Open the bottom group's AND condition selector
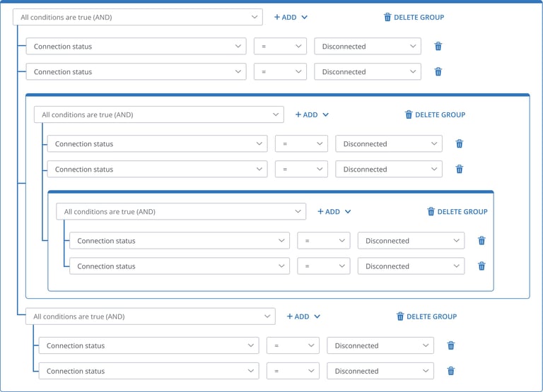This screenshot has width=543, height=392. pos(151,316)
